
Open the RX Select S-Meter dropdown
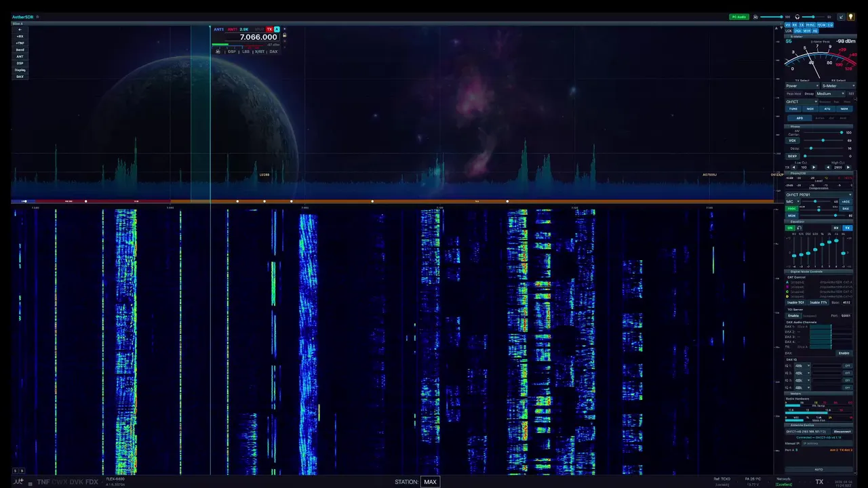[x=838, y=86]
